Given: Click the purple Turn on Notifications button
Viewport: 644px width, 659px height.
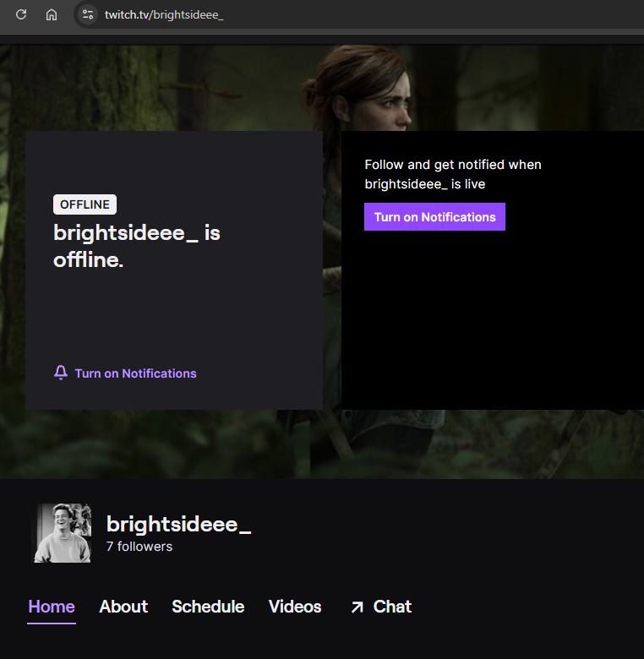Looking at the screenshot, I should tap(434, 217).
